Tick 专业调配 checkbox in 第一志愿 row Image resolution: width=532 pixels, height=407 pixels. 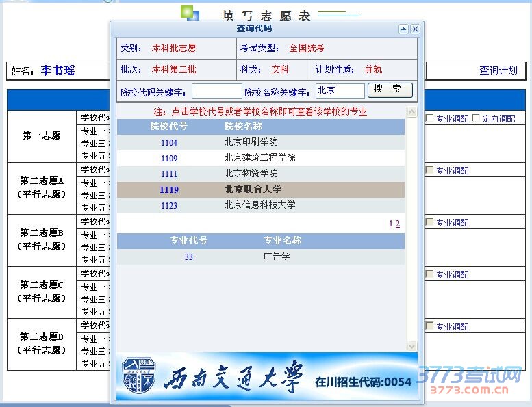[430, 118]
